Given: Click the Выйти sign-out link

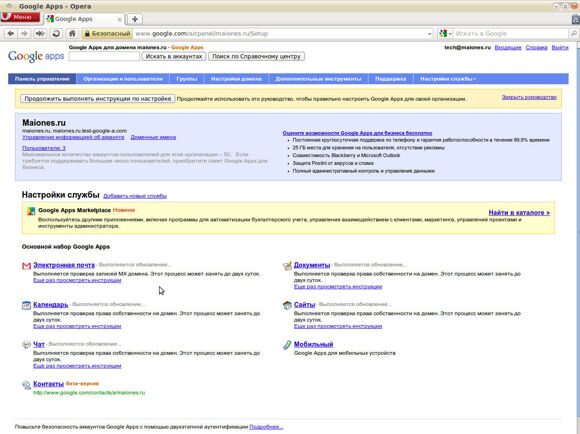Looking at the screenshot, I should (560, 47).
